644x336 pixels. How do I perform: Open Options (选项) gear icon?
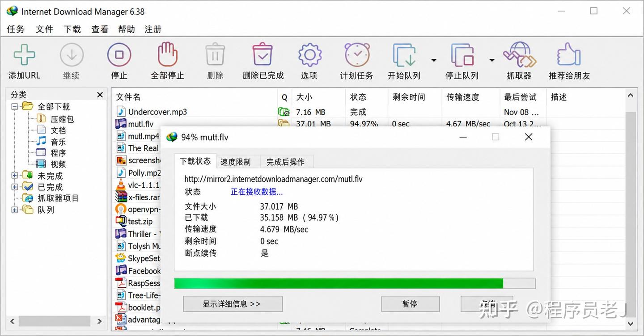[x=309, y=55]
